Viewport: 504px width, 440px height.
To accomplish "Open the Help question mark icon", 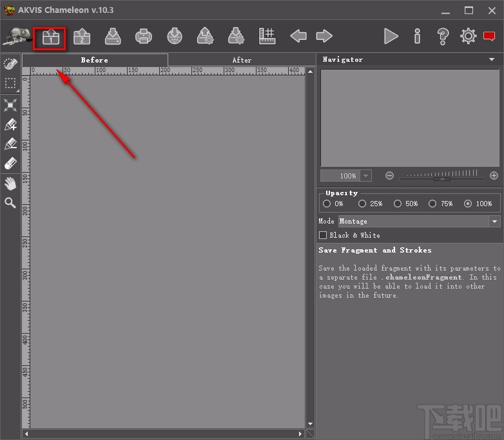I will point(443,36).
